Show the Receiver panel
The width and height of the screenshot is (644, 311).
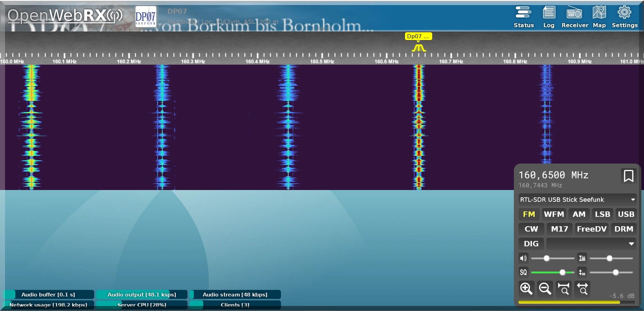575,17
